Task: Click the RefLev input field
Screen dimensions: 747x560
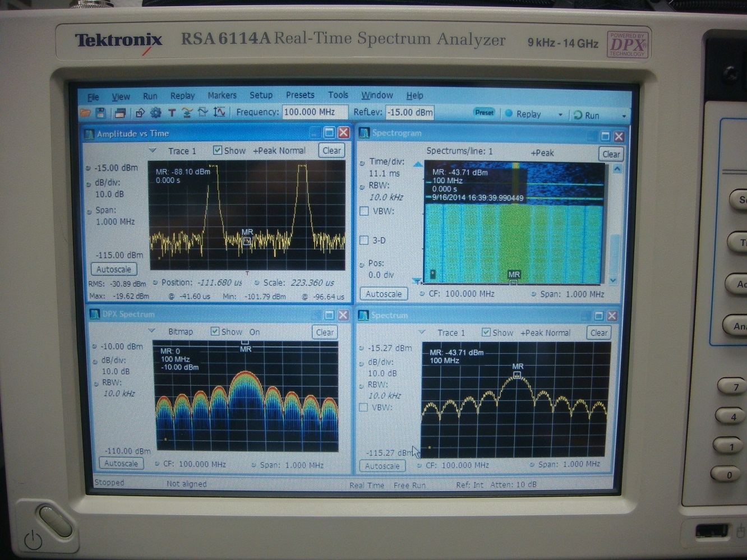Action: [410, 112]
